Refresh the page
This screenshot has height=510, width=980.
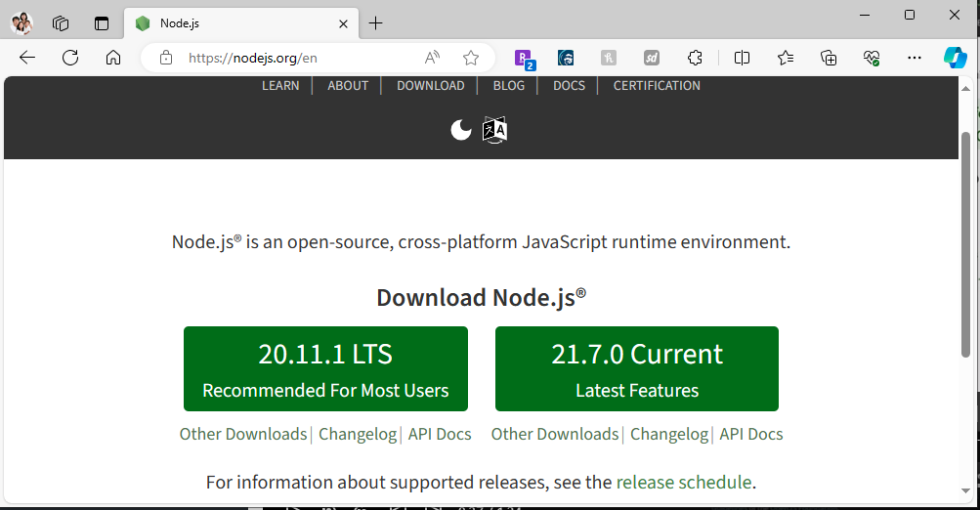click(x=70, y=58)
